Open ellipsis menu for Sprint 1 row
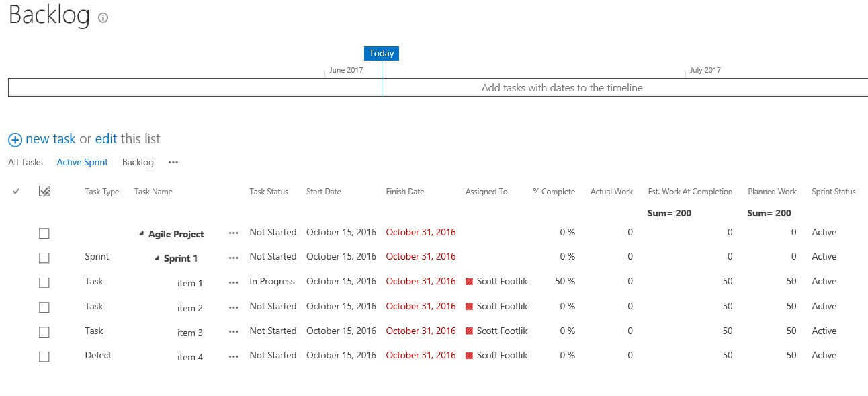The height and width of the screenshot is (396, 868). click(x=234, y=258)
